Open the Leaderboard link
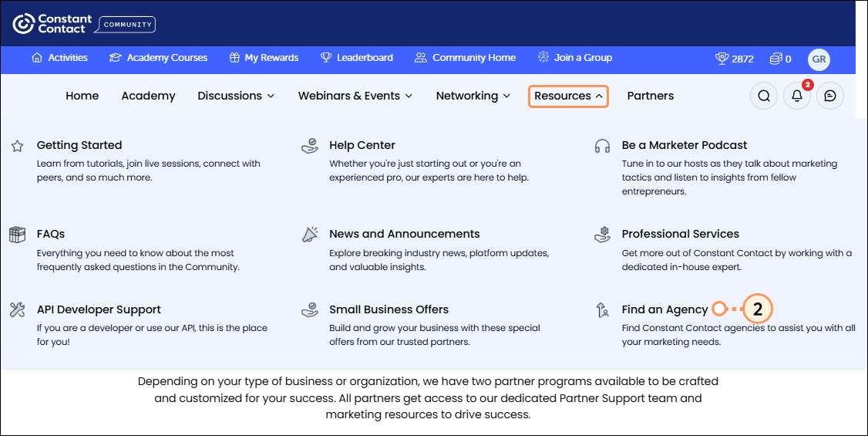 click(x=357, y=58)
